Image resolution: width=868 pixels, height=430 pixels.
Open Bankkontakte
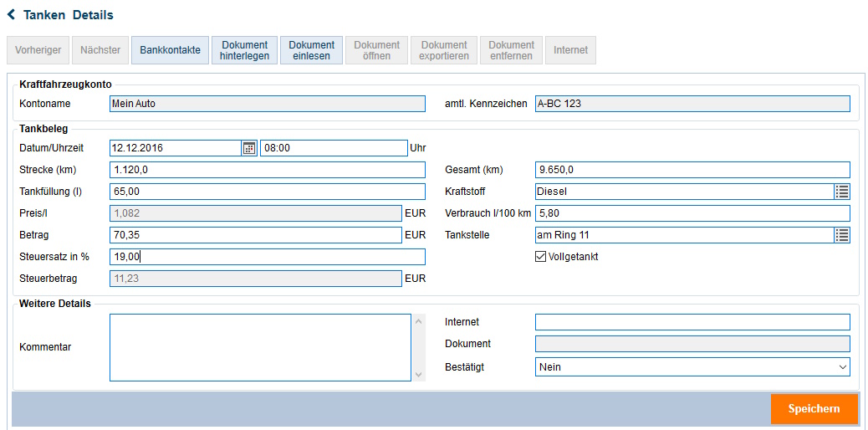[170, 50]
